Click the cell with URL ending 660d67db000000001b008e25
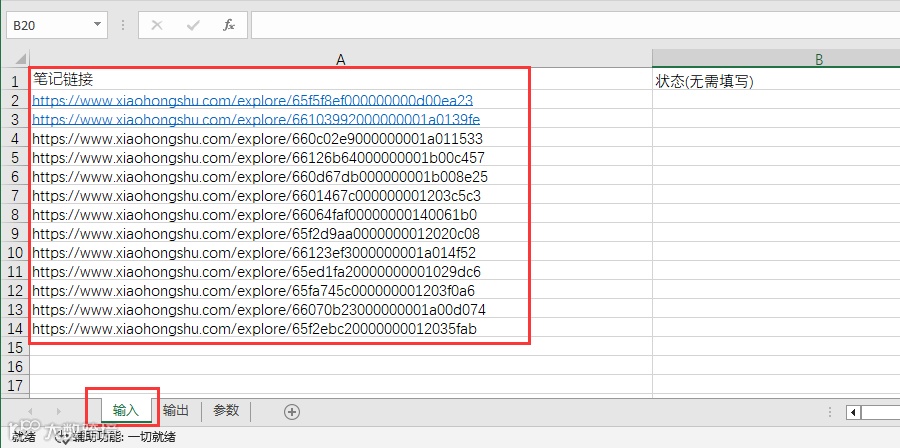 [341, 177]
